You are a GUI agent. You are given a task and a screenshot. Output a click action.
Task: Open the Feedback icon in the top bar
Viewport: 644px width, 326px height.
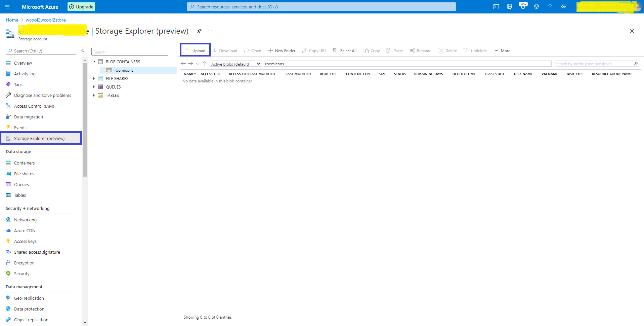pyautogui.click(x=563, y=7)
